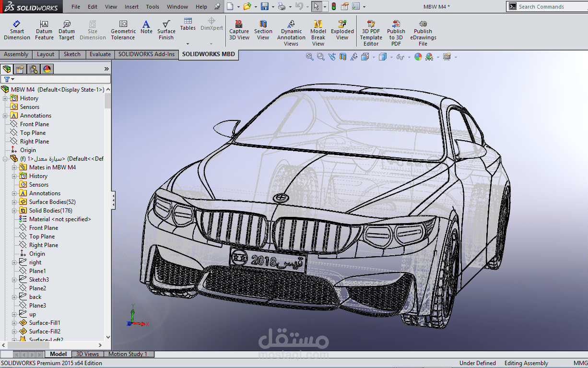Click the Tables tool

click(188, 24)
